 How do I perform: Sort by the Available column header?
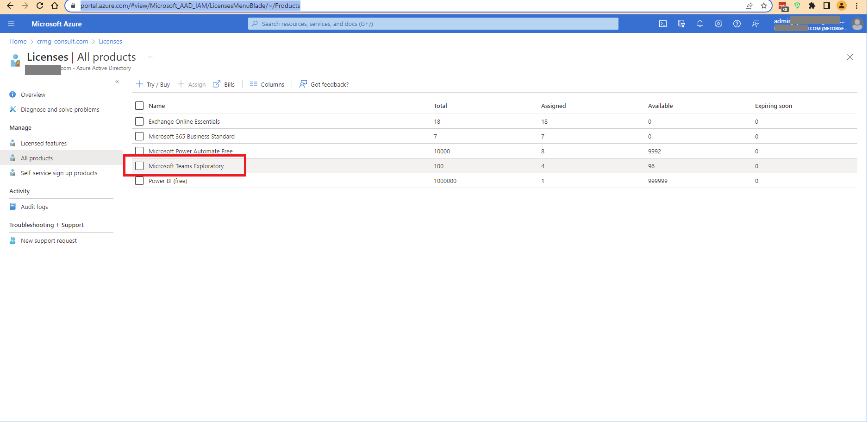(x=661, y=106)
